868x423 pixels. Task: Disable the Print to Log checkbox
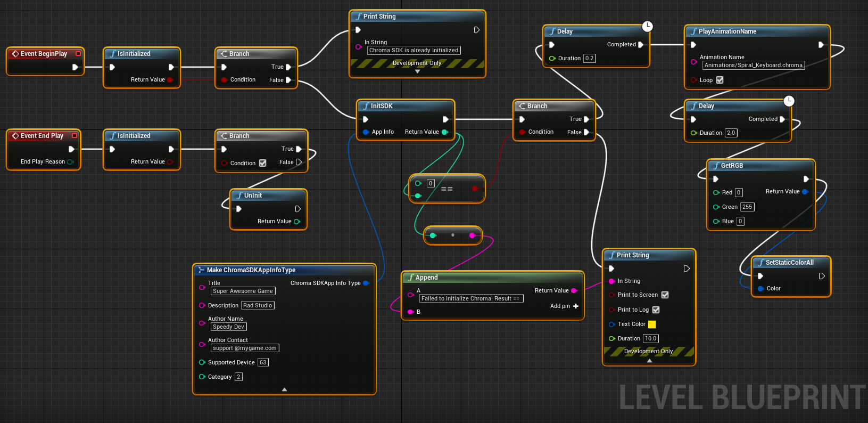(x=656, y=310)
